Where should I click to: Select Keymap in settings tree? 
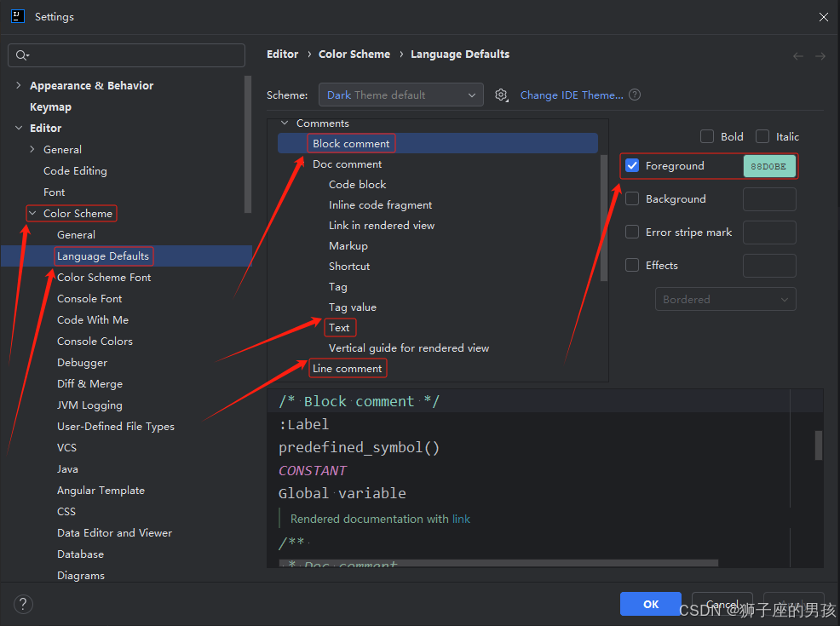(50, 106)
